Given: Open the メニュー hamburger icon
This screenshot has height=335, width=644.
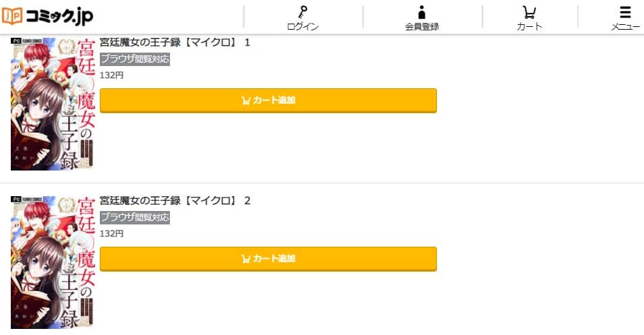Looking at the screenshot, I should pos(625,12).
